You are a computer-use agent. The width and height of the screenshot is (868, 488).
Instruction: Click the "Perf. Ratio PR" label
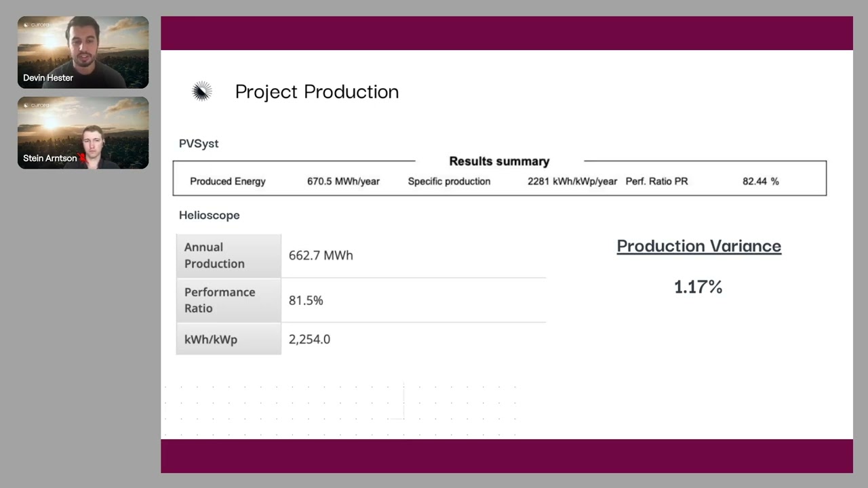(656, 182)
